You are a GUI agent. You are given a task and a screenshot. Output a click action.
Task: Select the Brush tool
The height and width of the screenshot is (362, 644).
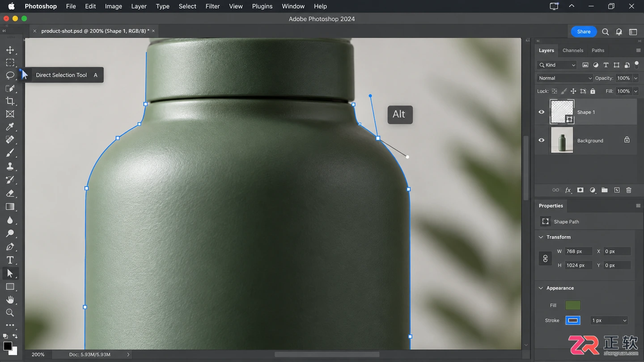click(10, 153)
